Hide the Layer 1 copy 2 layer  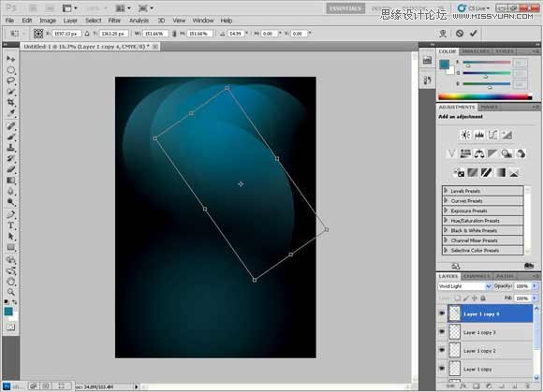442,350
